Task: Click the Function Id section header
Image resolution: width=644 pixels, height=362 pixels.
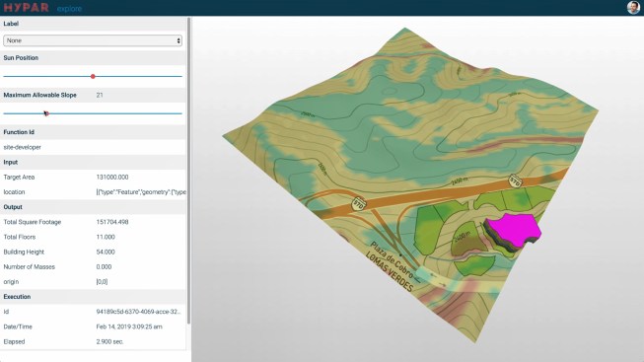Action: [93, 132]
